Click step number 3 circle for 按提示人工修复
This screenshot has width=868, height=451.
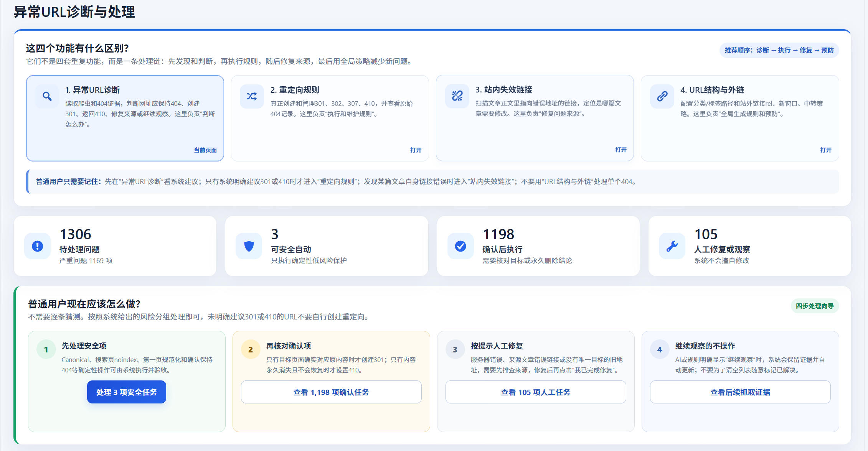[x=455, y=349]
